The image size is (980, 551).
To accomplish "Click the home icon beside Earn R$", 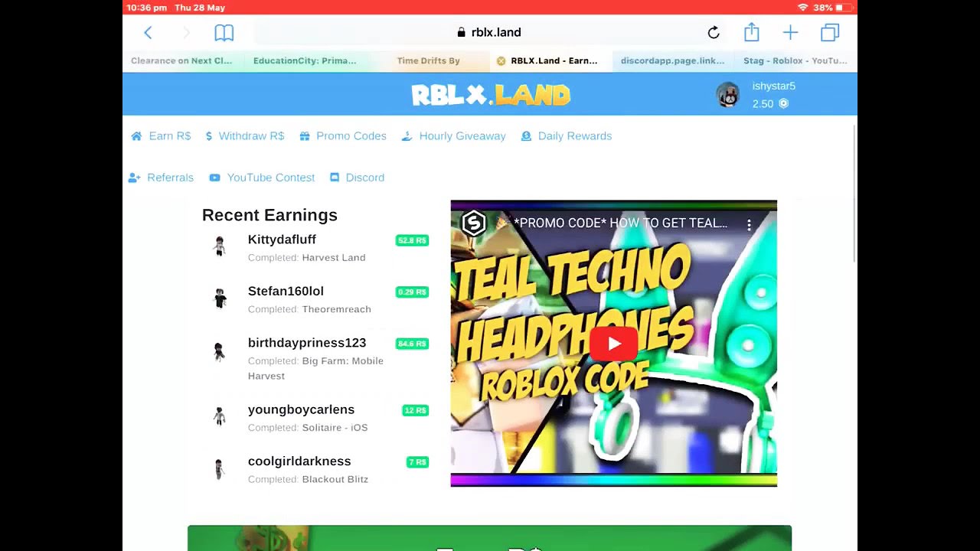I will point(136,136).
